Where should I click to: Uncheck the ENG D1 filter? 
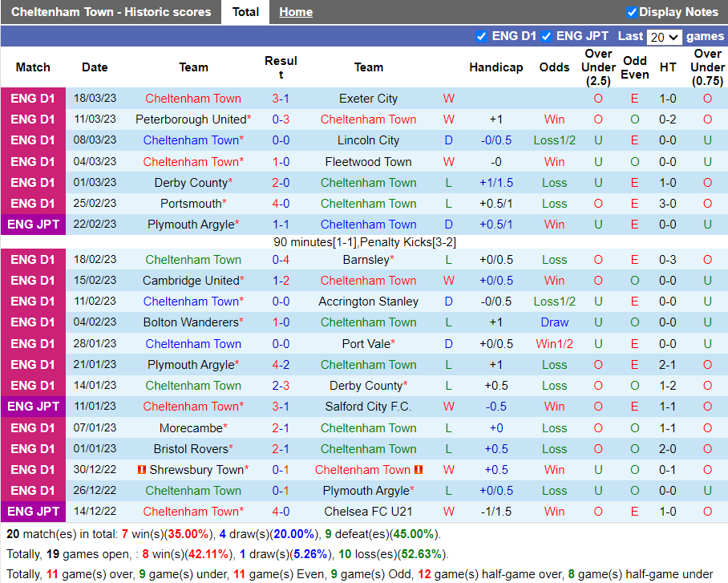[x=482, y=37]
